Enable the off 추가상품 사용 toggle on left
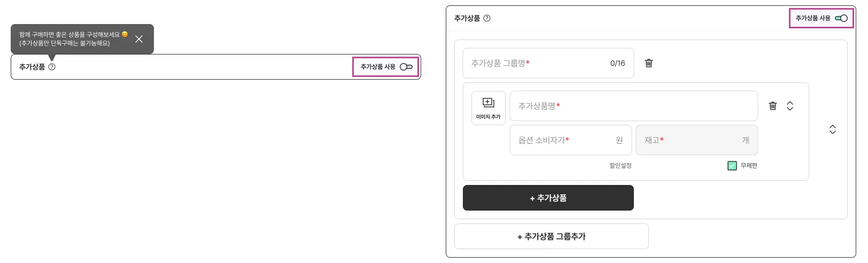 coord(406,67)
